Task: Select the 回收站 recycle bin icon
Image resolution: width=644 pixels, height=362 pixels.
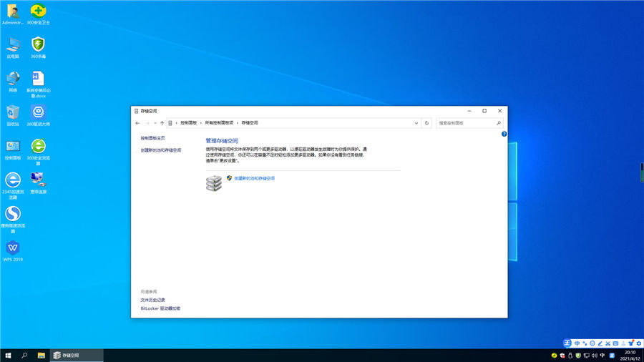Action: click(x=13, y=113)
